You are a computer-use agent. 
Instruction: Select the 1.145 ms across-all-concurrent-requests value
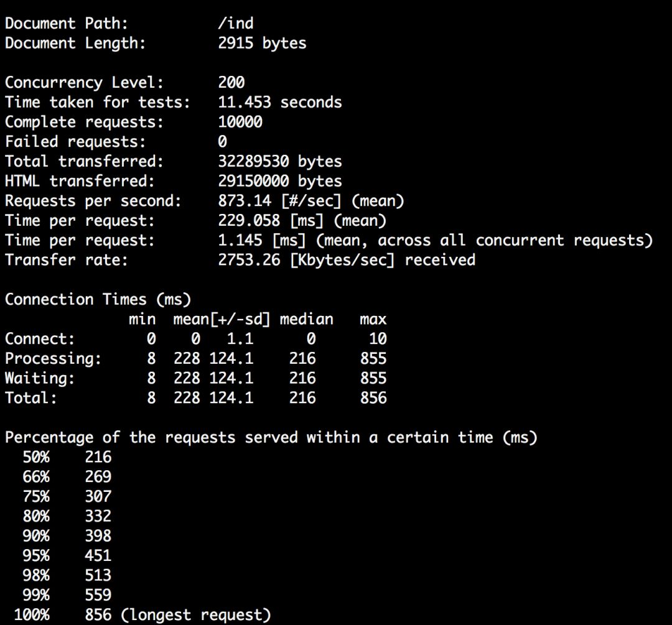pos(240,241)
